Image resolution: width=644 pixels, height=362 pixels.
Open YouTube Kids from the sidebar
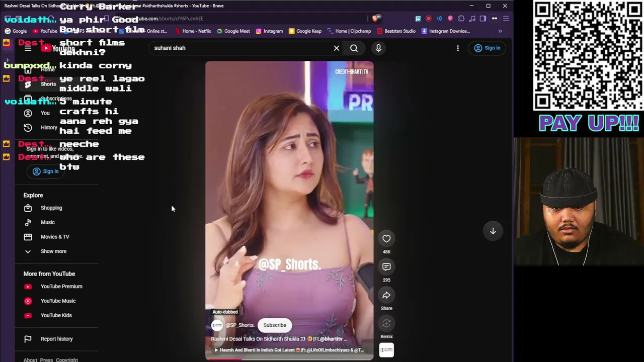(x=56, y=315)
